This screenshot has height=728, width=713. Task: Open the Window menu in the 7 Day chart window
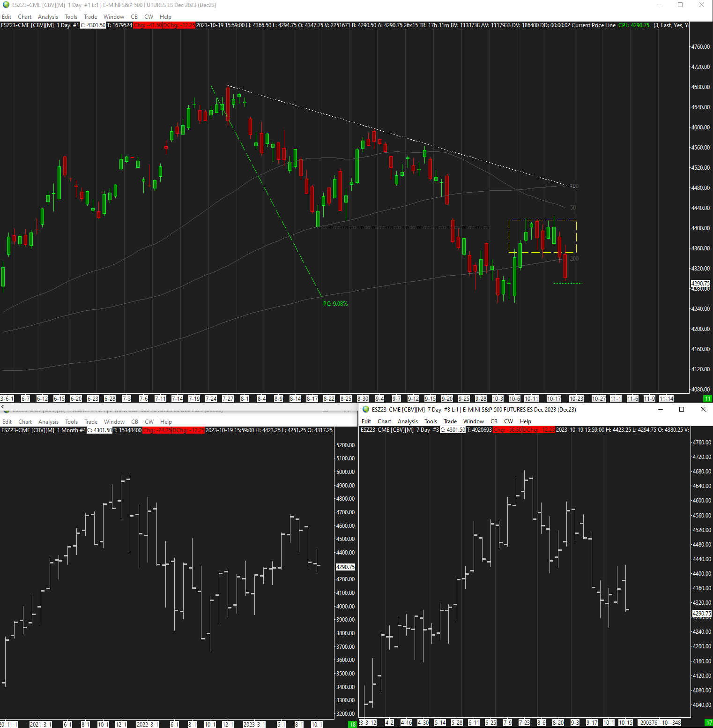coord(474,421)
